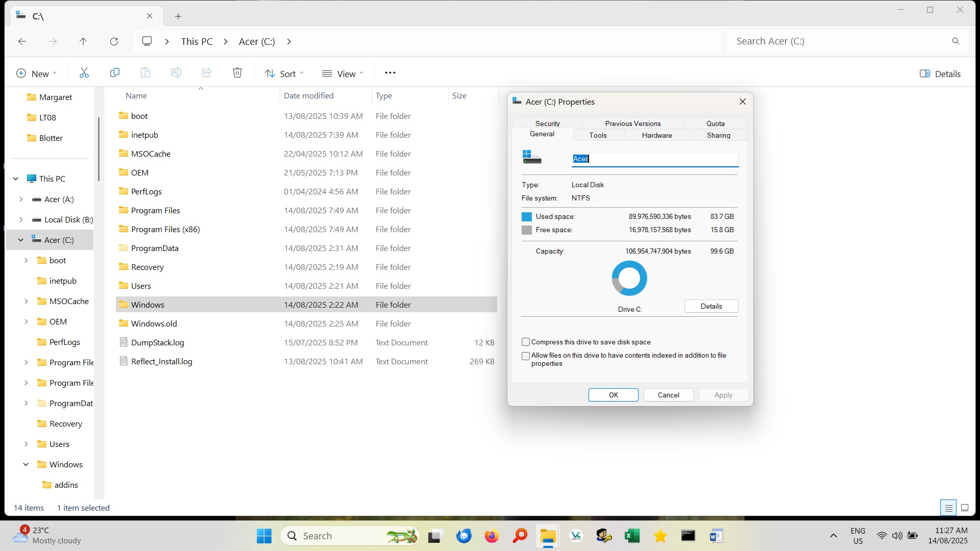Click the drive name text field showing Acer
This screenshot has height=551, width=980.
[x=654, y=159]
